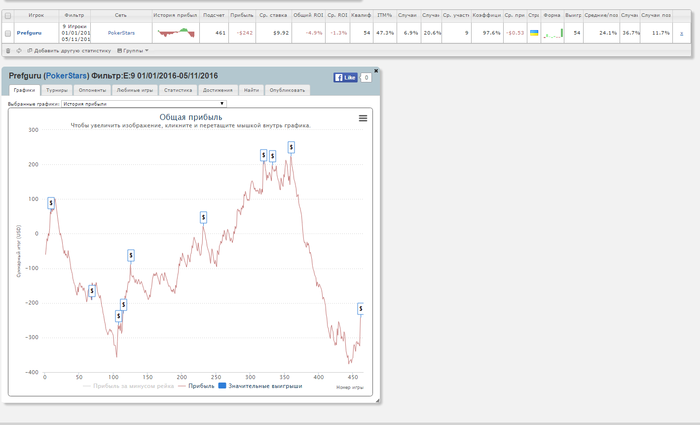Click the x remove link ending Prefguru row
The width and height of the screenshot is (700, 425).
[681, 33]
